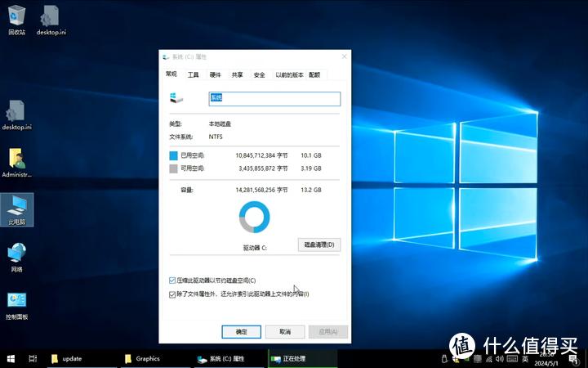Click the drive icon beside the name field
The image size is (588, 368).
pyautogui.click(x=176, y=98)
